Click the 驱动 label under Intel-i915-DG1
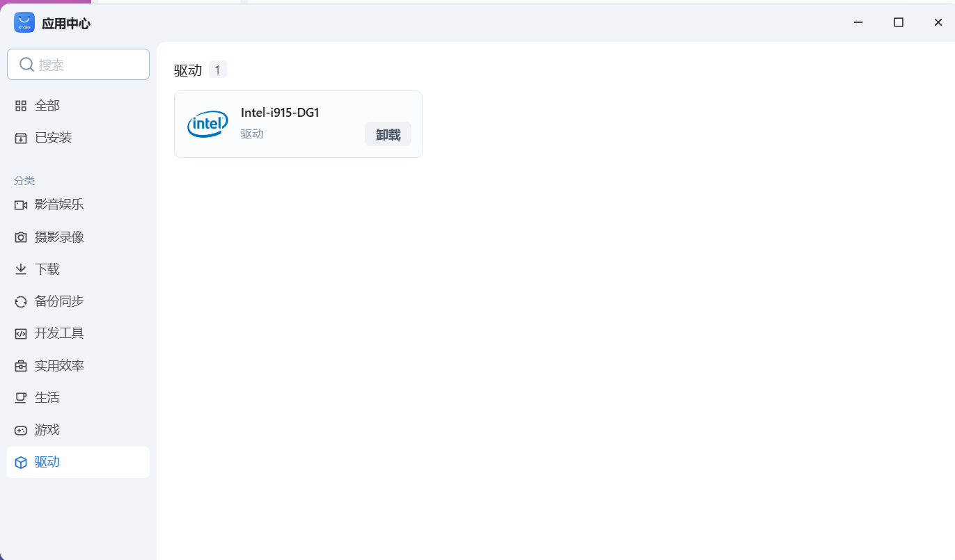Screen dimensions: 955x560 tap(252, 134)
